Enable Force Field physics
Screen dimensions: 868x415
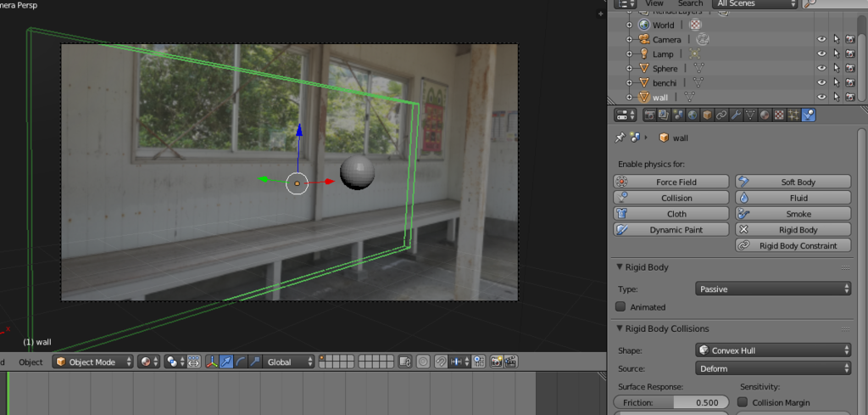click(x=671, y=182)
